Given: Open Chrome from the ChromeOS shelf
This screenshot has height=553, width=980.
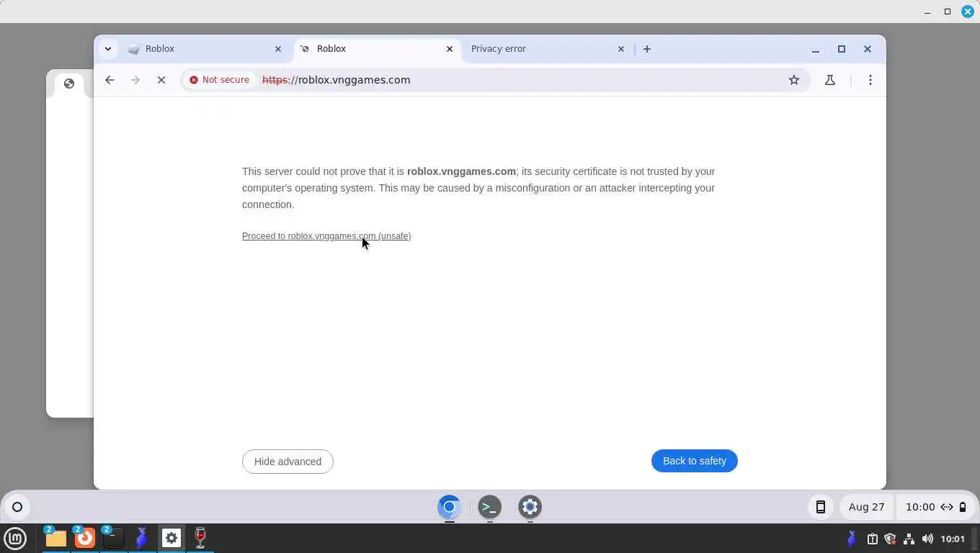Looking at the screenshot, I should pyautogui.click(x=449, y=507).
